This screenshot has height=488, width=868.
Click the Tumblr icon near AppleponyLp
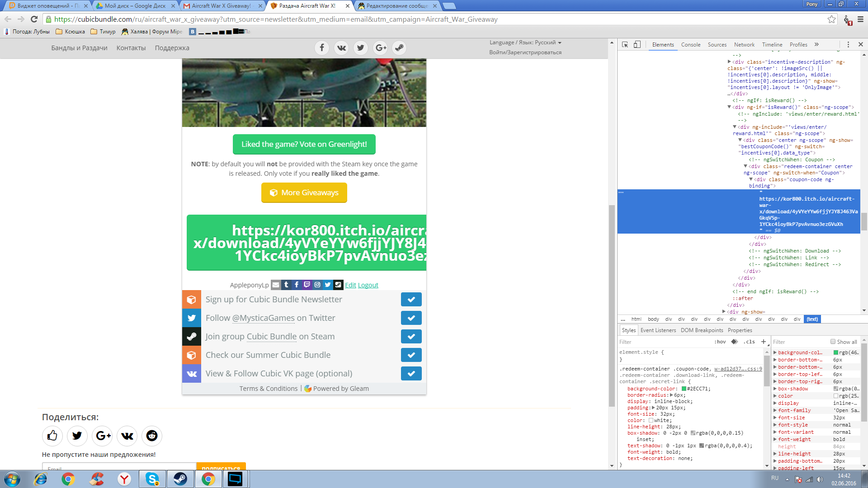286,284
